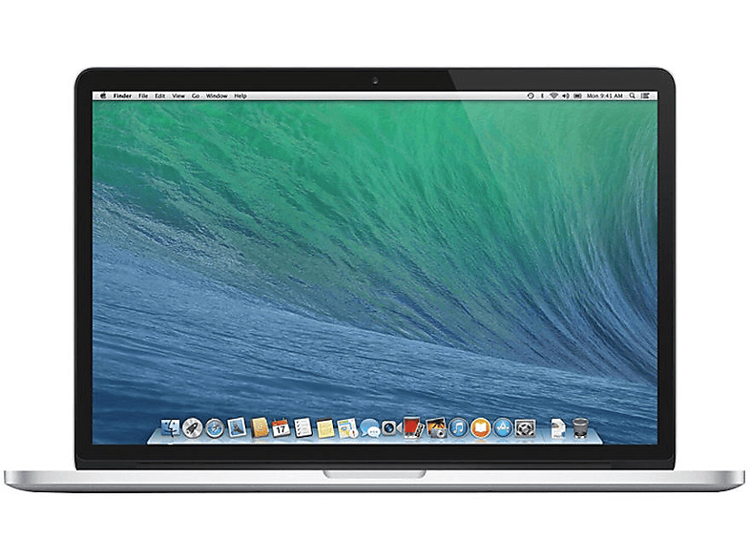Click the volume speaker icon

(x=566, y=95)
